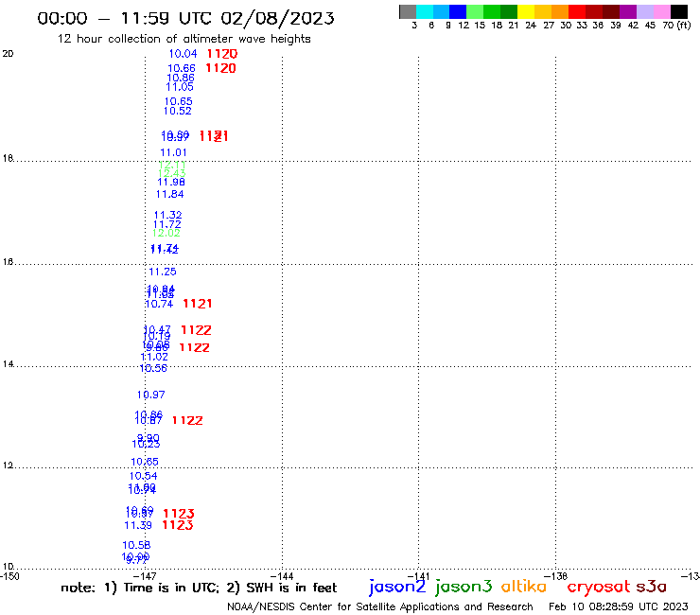
Task: Click the note 'Time is in UTC; SWH is in feet'
Action: pos(199,588)
